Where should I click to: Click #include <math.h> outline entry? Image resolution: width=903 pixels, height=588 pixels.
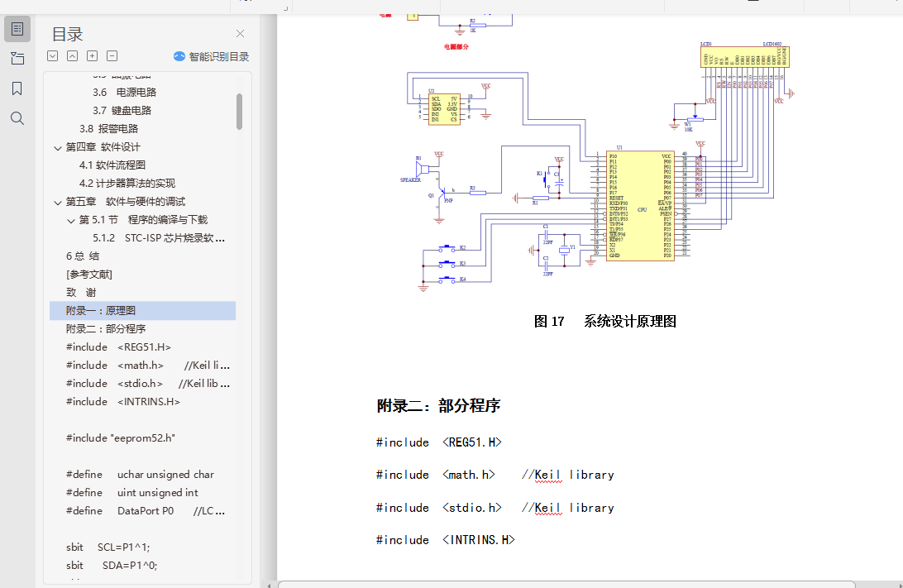[148, 366]
